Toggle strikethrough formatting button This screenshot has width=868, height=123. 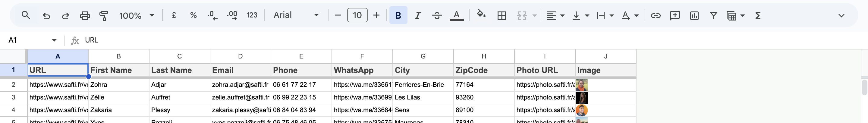coord(437,15)
